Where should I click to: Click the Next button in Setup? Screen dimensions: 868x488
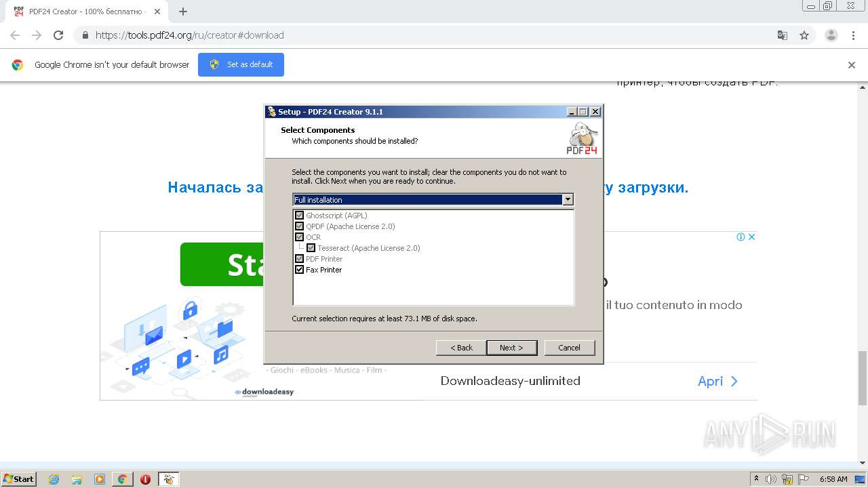pyautogui.click(x=512, y=348)
